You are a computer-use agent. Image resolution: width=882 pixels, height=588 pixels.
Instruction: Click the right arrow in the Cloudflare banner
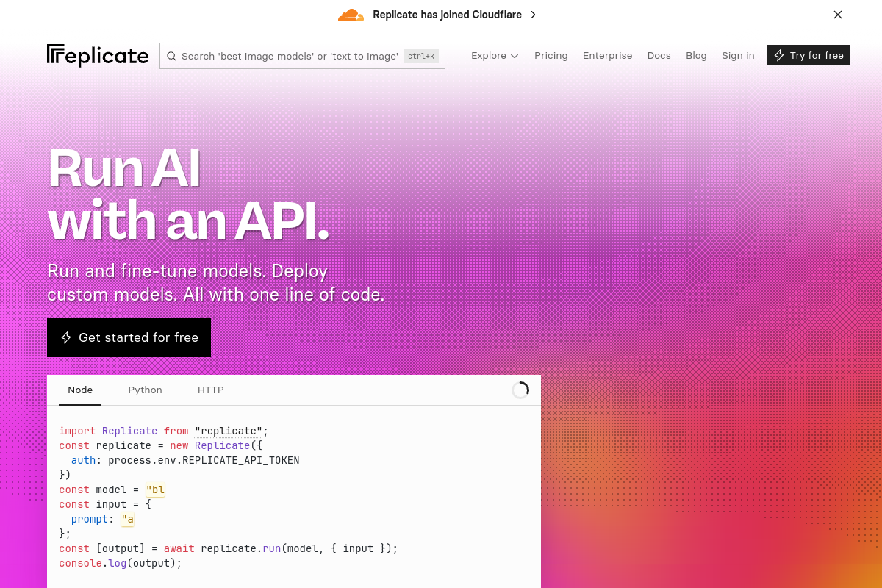[533, 14]
